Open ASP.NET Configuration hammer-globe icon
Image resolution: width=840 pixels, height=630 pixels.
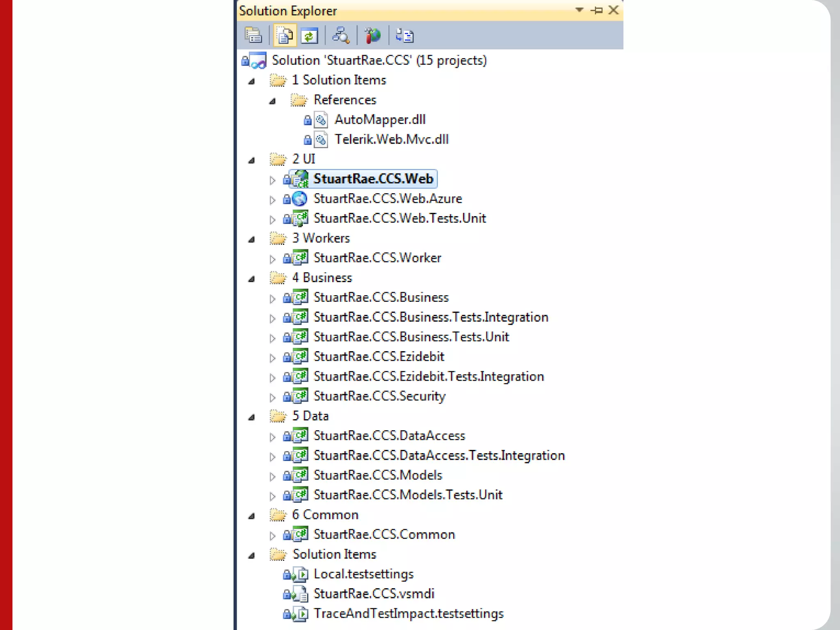point(372,36)
